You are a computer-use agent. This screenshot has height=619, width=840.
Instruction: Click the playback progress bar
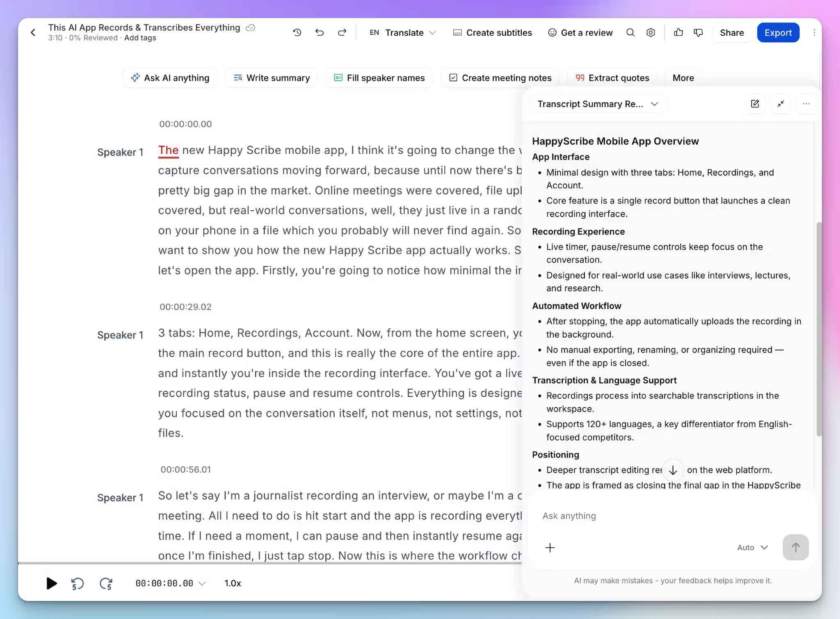click(269, 563)
